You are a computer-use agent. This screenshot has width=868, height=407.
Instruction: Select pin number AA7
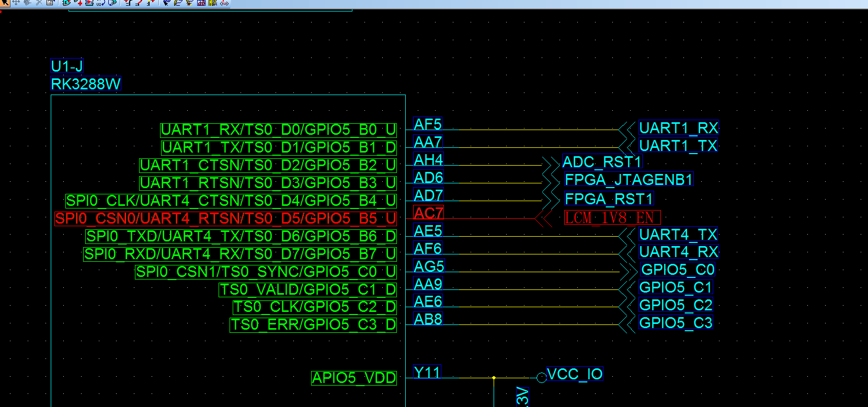[x=428, y=142]
